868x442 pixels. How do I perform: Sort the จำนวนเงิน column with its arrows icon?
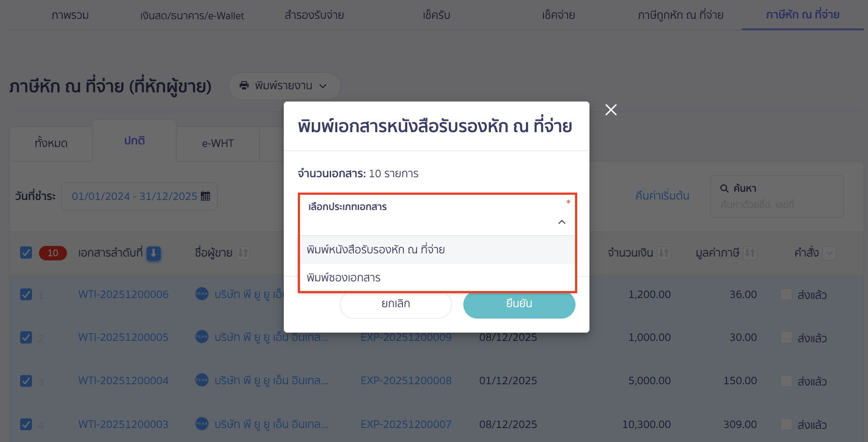664,253
